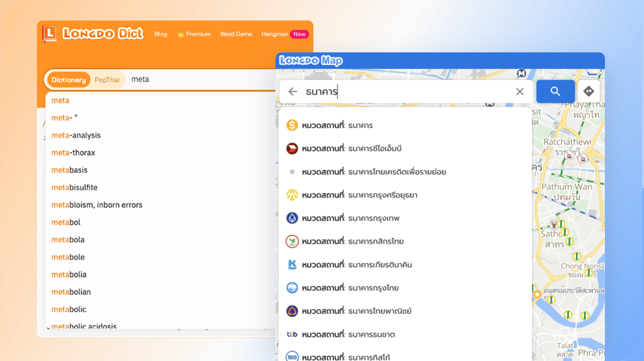
Task: Select the suggestion 'metabasis'
Action: point(70,170)
